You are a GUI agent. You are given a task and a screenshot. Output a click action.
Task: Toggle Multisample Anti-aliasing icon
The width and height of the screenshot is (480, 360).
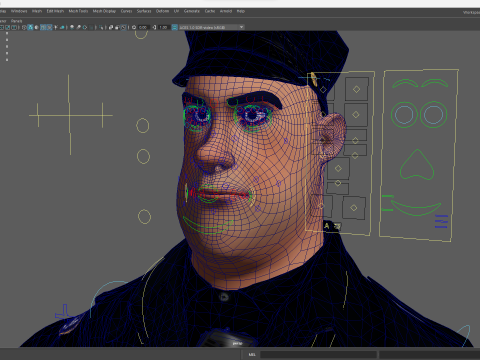tap(85, 27)
